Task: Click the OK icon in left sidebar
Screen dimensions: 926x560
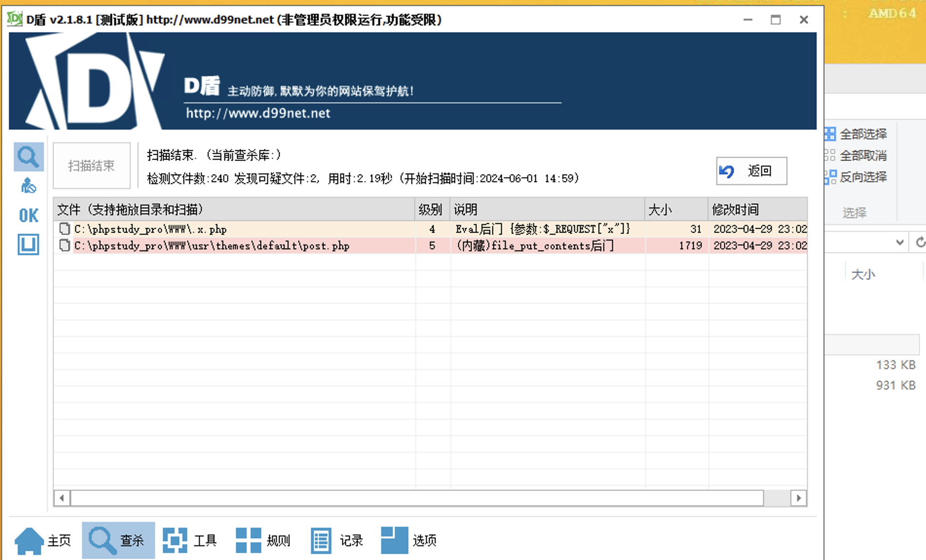Action: pos(28,215)
